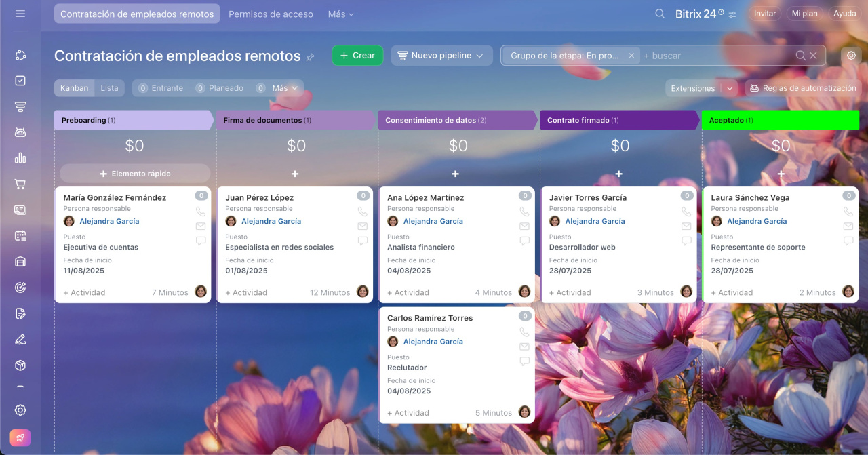Open Laura Sánchez Vega card title

coord(750,197)
